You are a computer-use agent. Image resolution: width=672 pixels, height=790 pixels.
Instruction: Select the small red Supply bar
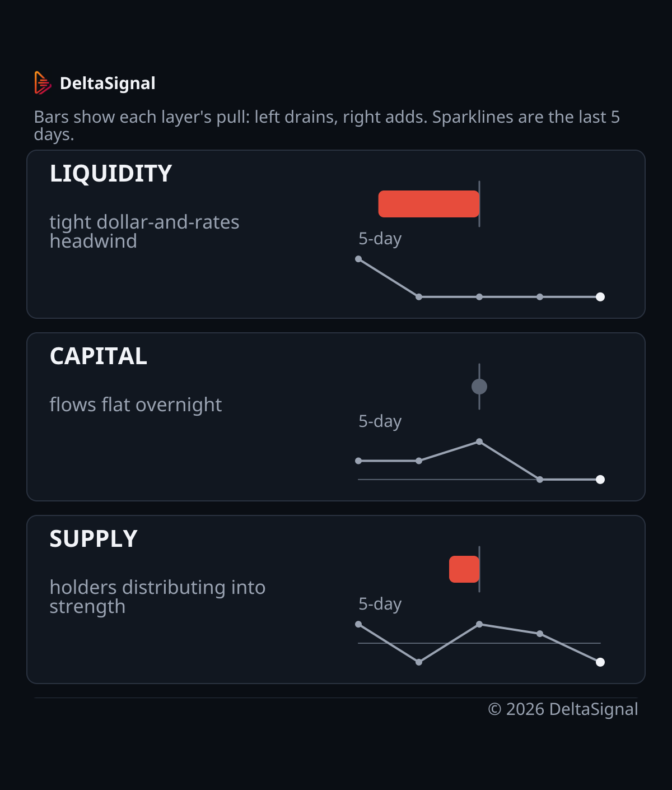coord(464,569)
